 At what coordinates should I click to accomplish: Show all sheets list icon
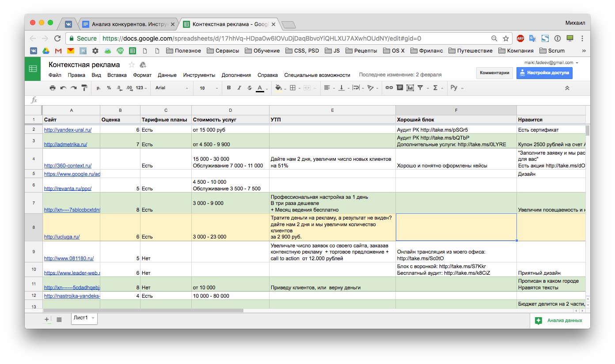point(59,319)
